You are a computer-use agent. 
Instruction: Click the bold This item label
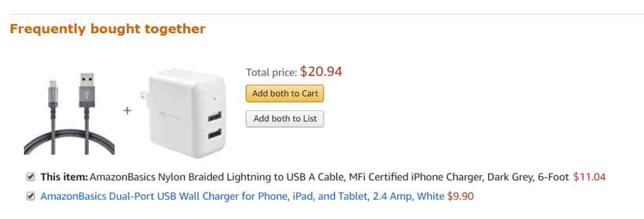(64, 177)
